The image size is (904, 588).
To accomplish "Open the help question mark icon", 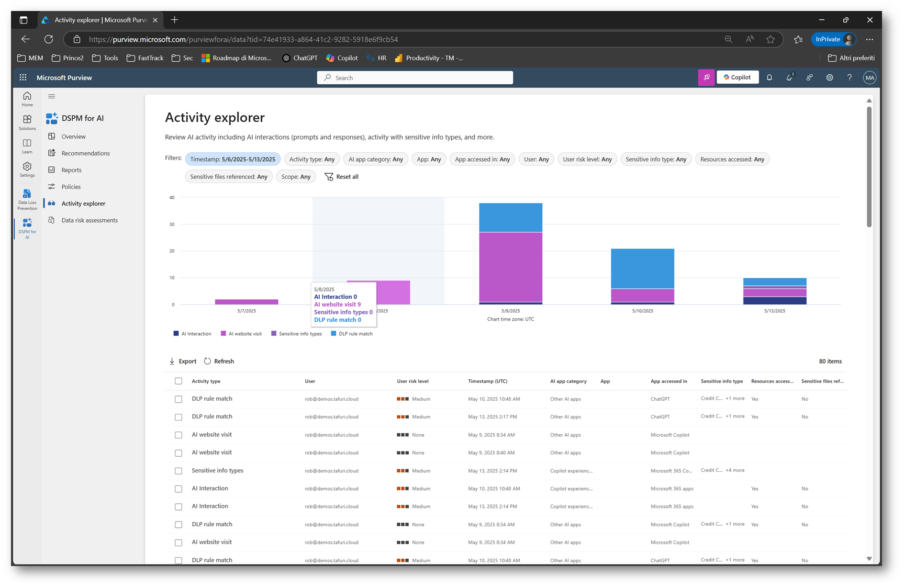I will coord(850,77).
